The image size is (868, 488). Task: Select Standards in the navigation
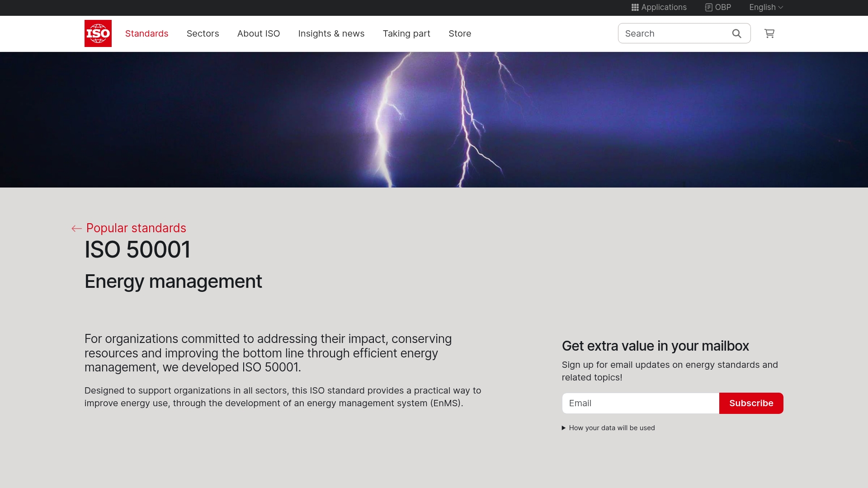146,33
